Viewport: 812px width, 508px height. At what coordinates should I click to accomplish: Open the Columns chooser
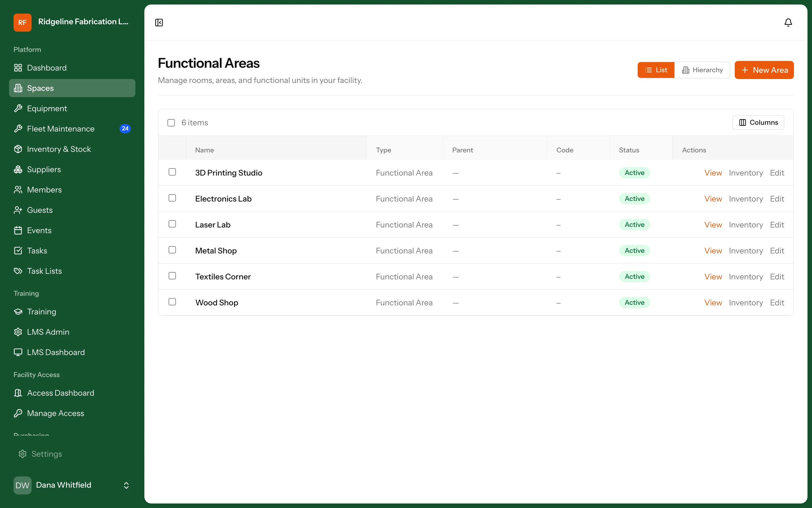point(758,123)
